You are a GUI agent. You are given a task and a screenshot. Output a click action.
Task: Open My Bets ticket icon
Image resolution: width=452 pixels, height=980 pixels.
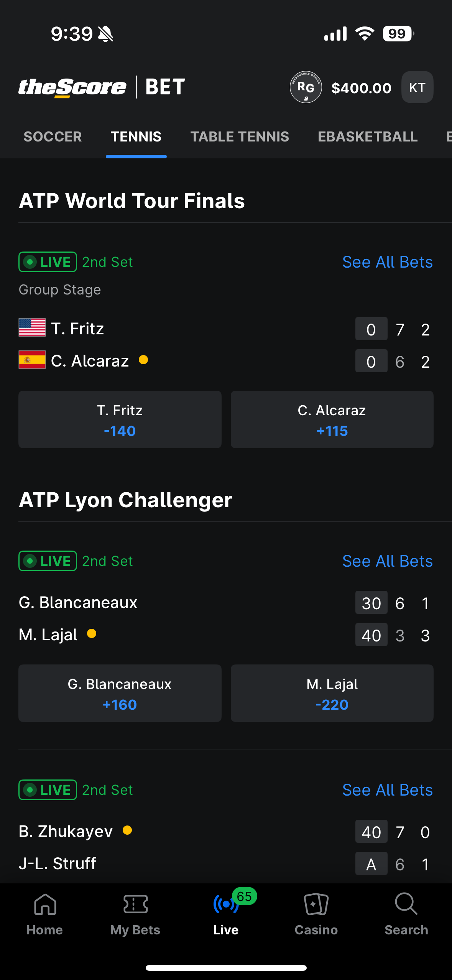click(135, 905)
